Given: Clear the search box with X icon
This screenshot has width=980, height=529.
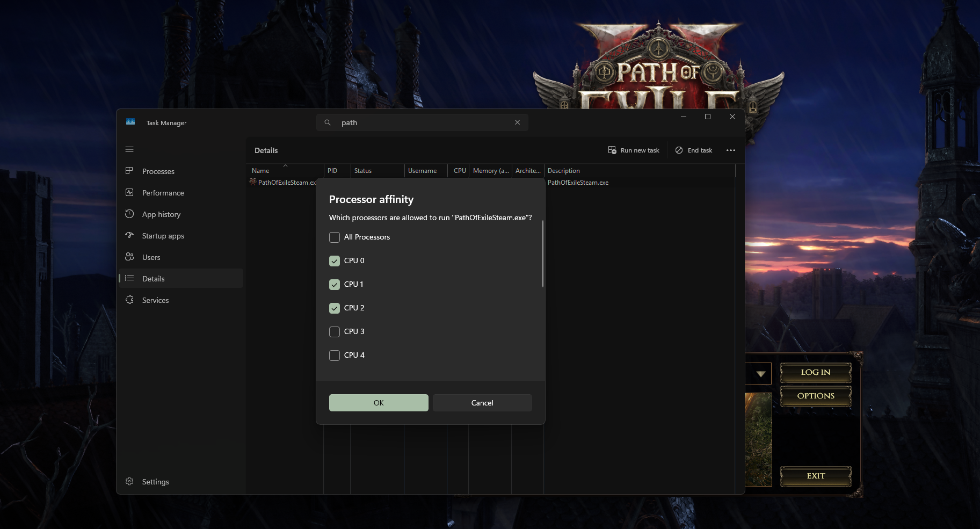Looking at the screenshot, I should pos(517,122).
